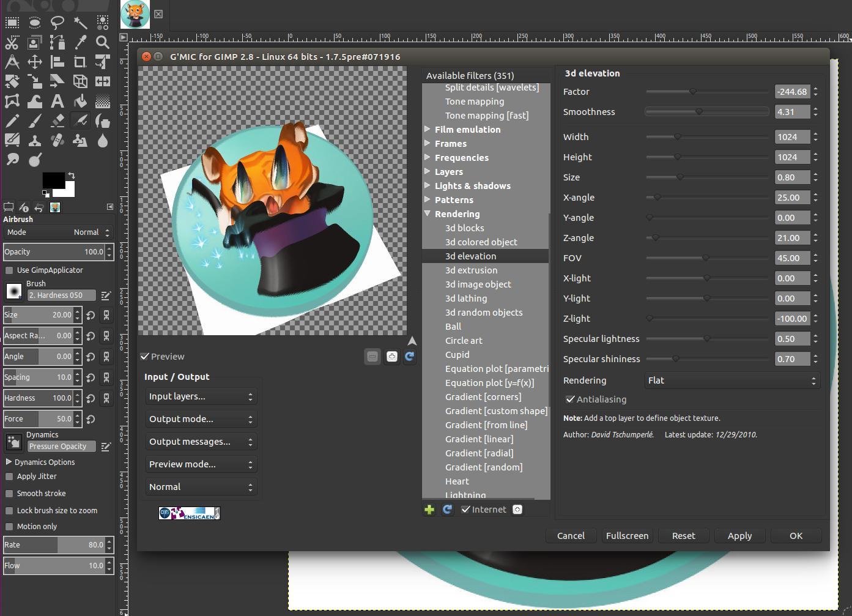Image resolution: width=852 pixels, height=616 pixels.
Task: Open the Preview mode dropdown
Action: point(201,464)
